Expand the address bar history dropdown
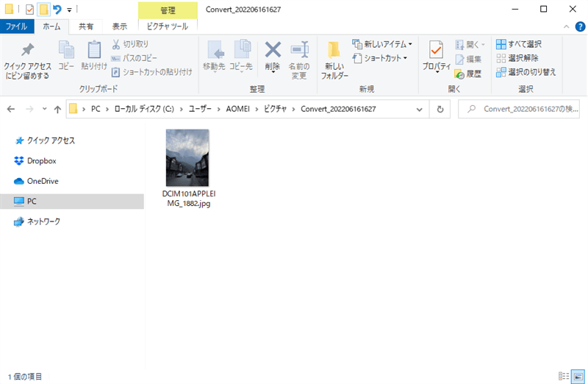This screenshot has width=588, height=384. click(x=421, y=110)
